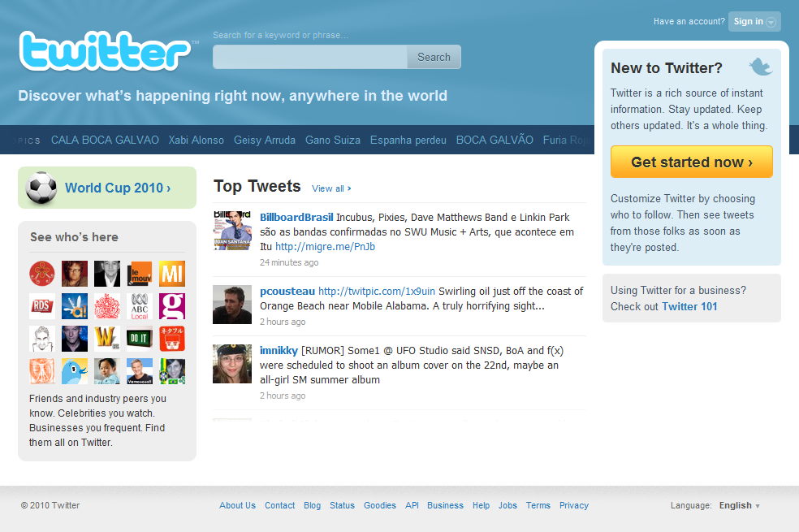Click the Get started now button
Screen dimensions: 799x532
692,162
